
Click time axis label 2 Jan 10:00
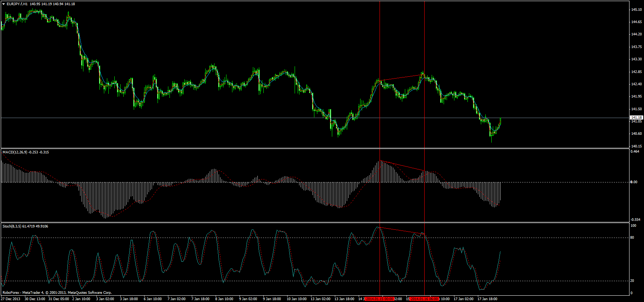(81, 299)
